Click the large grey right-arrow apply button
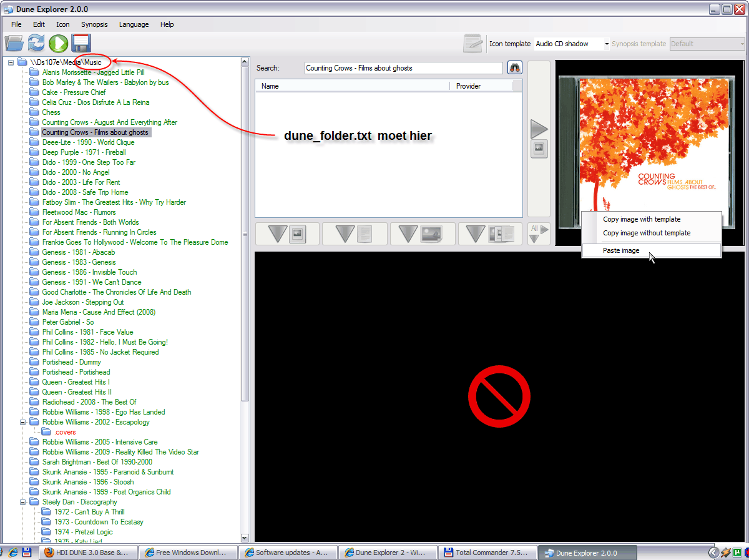Image resolution: width=749 pixels, height=560 pixels. point(539,129)
